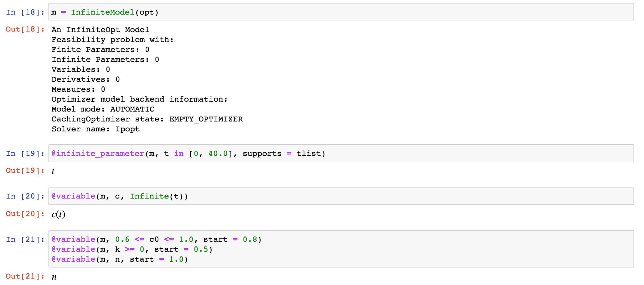The height and width of the screenshot is (285, 644).
Task: Click the 'Feasibility problem with:' output line
Action: pyautogui.click(x=113, y=40)
